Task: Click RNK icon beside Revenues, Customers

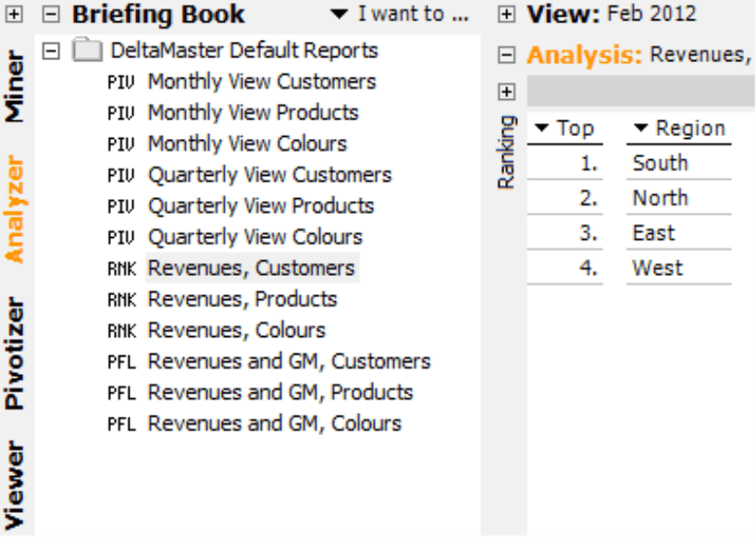Action: coord(122,268)
